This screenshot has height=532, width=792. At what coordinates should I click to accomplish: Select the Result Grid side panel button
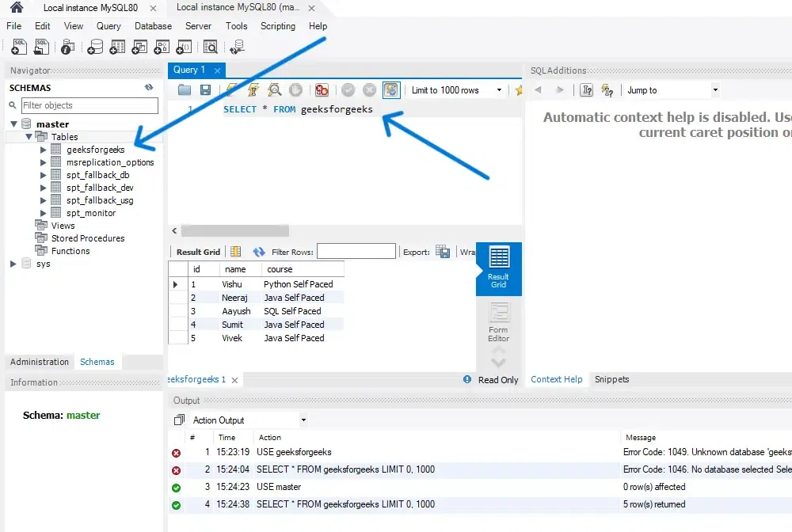pos(498,268)
